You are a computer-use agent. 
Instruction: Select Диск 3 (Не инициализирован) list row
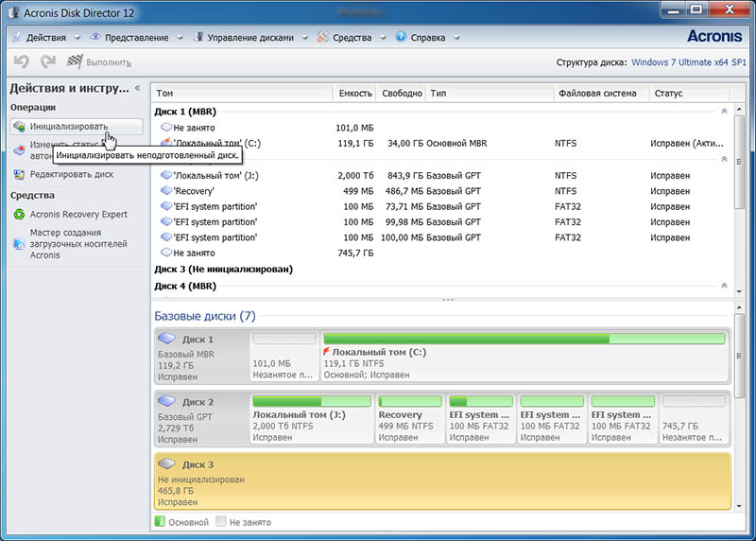442,270
